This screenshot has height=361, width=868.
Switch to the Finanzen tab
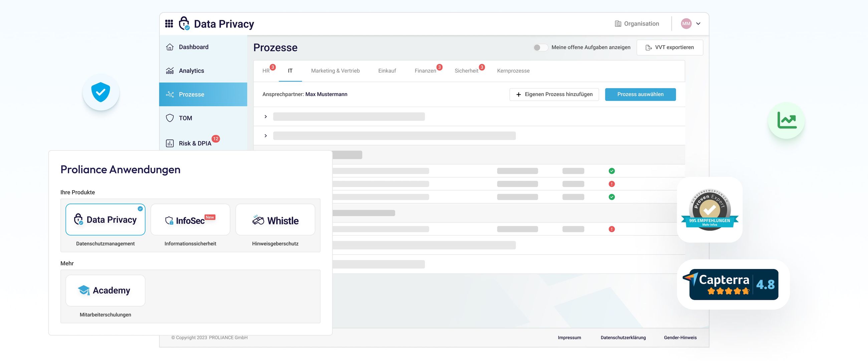(x=425, y=71)
